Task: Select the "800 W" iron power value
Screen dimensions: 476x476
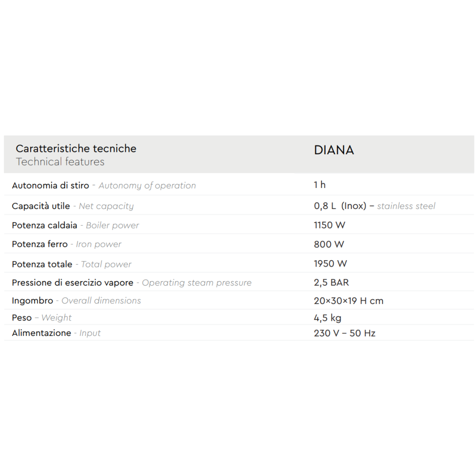Action: [329, 244]
